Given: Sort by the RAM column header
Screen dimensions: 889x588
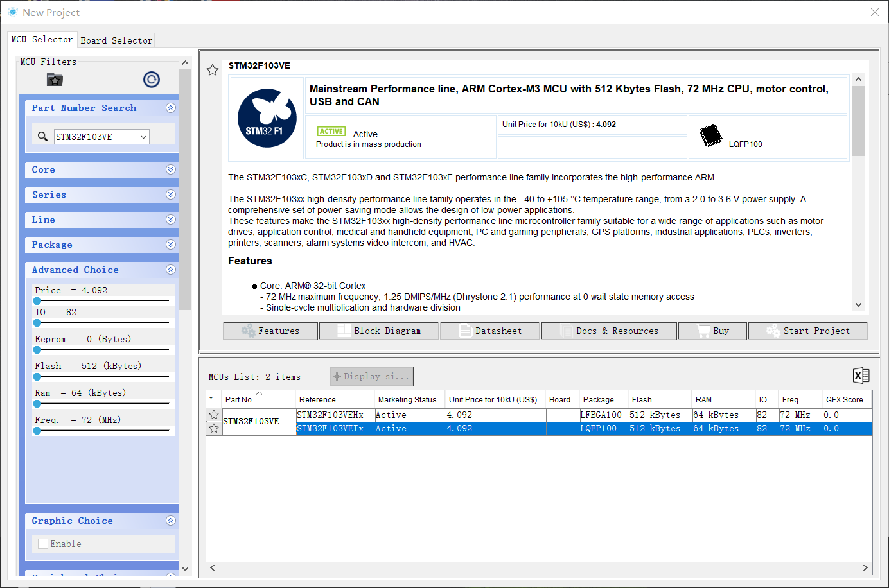Looking at the screenshot, I should 723,399.
